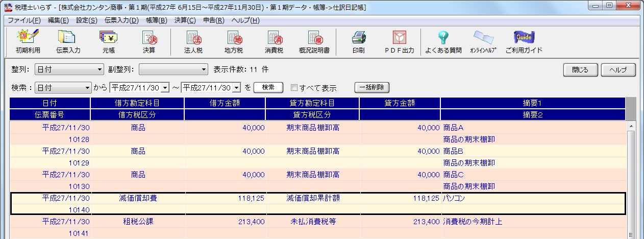Click the 印刷 printer icon
The image size is (644, 239).
358,41
